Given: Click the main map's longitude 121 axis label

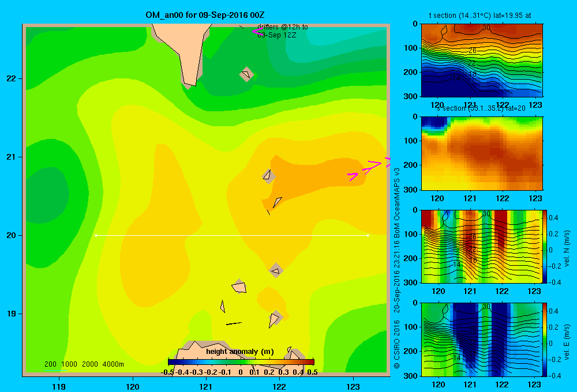Looking at the screenshot, I should click(206, 386).
